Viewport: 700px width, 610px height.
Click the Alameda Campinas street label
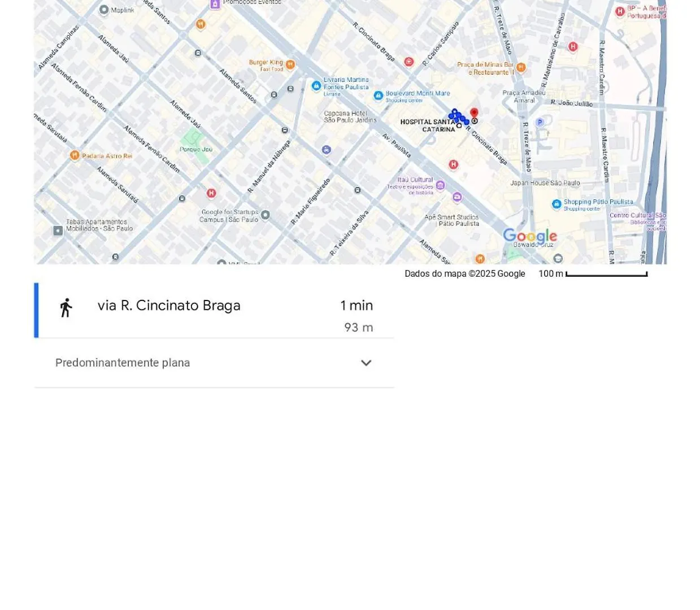[59, 47]
